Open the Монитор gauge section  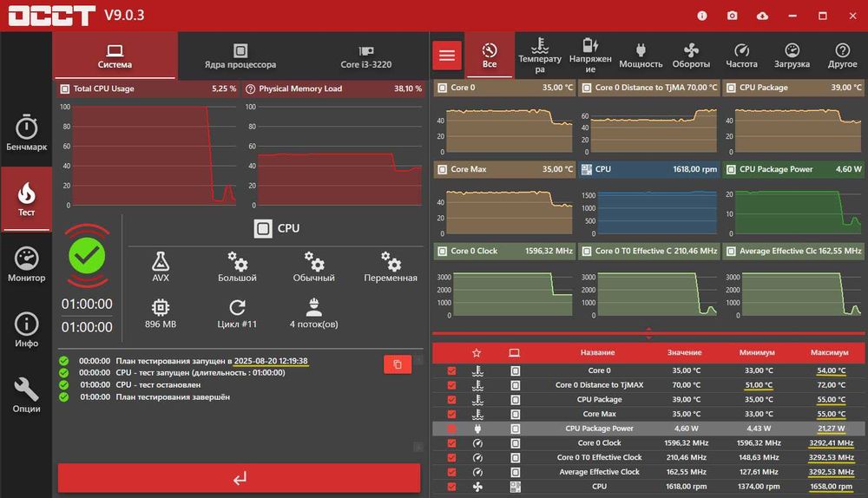(26, 265)
